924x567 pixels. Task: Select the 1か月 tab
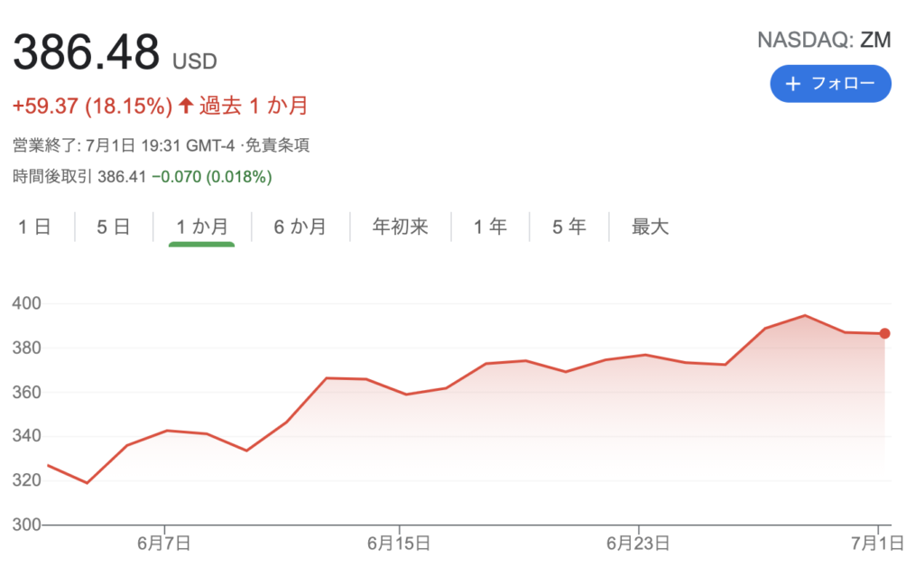click(x=202, y=227)
